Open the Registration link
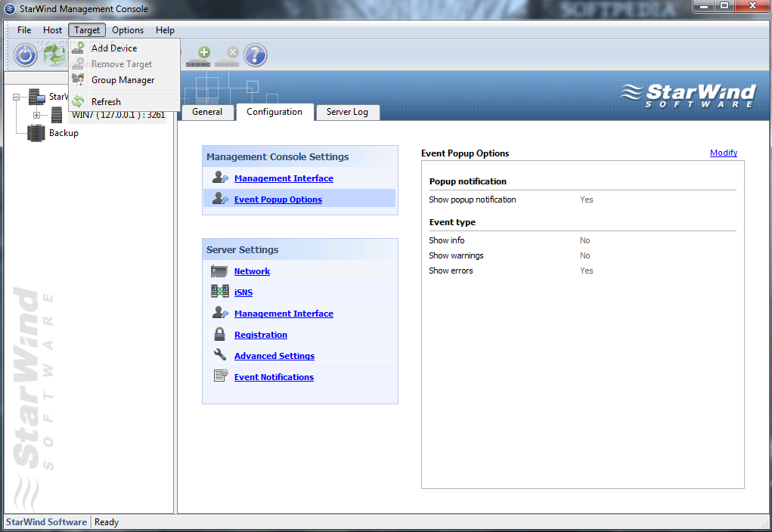Viewport: 772px width, 532px height. click(x=260, y=335)
